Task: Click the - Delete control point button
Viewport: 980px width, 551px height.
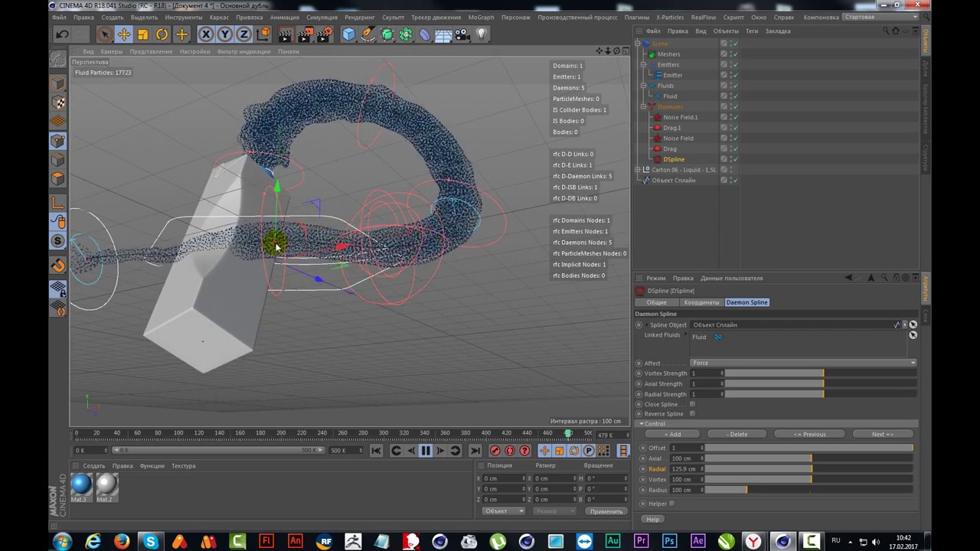Action: tap(737, 434)
